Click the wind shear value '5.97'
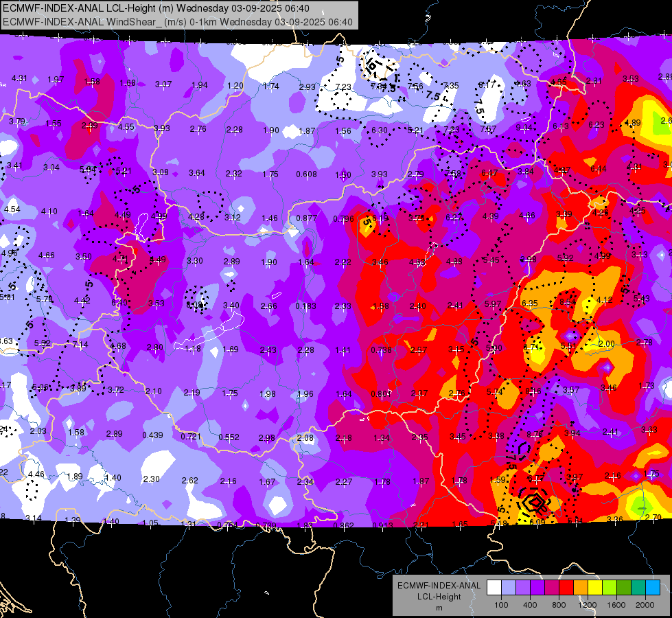Screen dimensions: 672x618 [x=493, y=304]
